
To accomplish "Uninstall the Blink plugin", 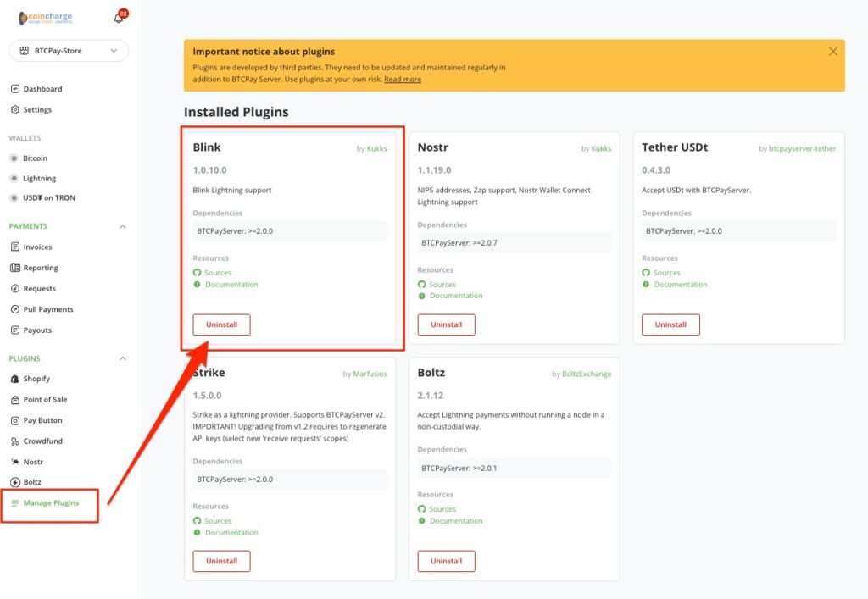I will click(x=221, y=324).
